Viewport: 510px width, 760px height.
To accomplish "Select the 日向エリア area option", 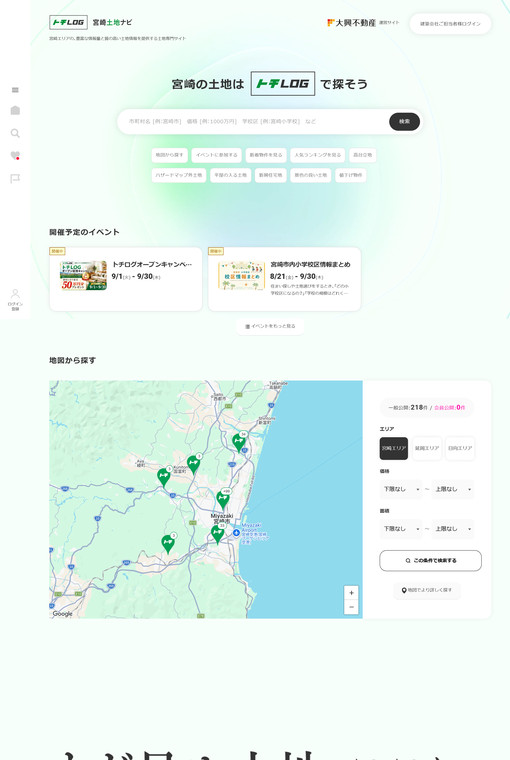I will [x=460, y=448].
